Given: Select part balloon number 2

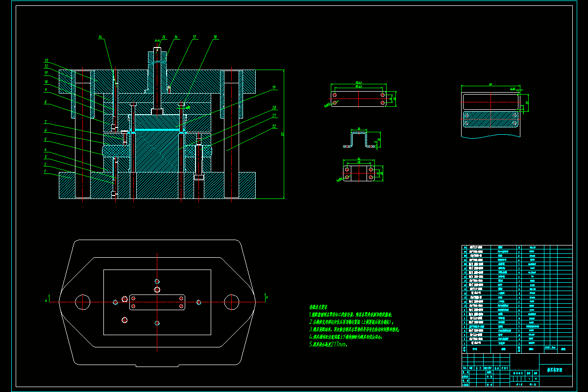Looking at the screenshot, I should pos(45,164).
